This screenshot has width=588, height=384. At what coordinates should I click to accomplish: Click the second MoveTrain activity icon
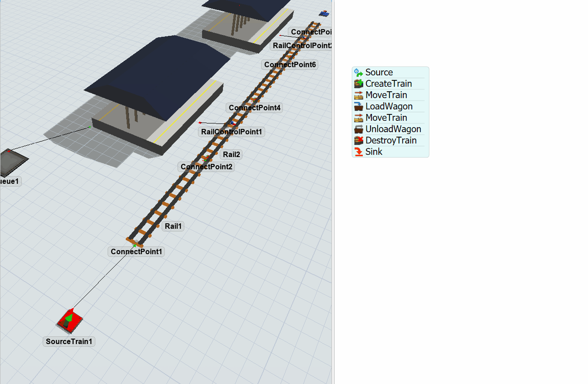click(x=359, y=118)
